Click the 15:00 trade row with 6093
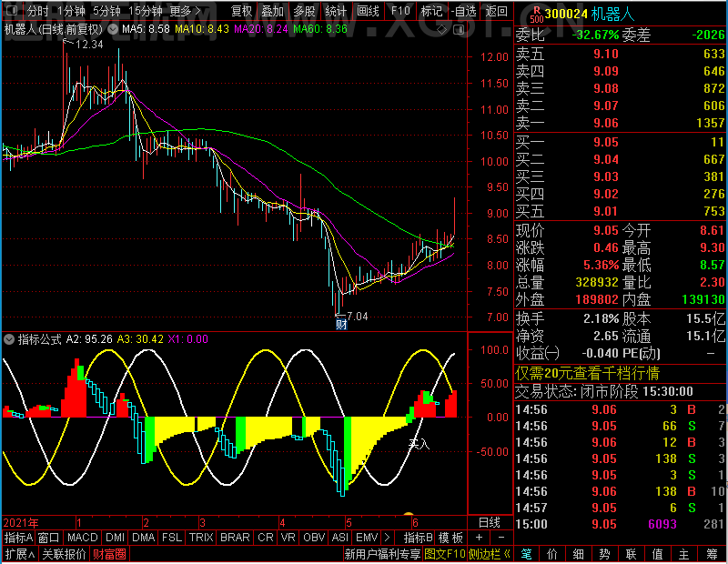This screenshot has height=564, width=728. [620, 524]
